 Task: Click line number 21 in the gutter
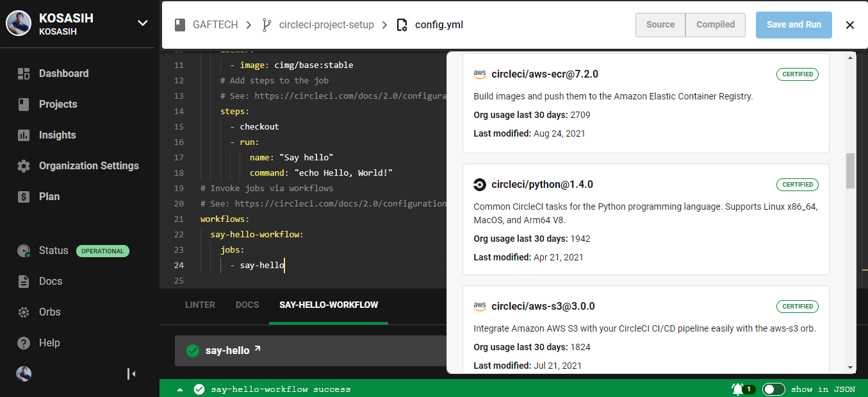tap(179, 219)
